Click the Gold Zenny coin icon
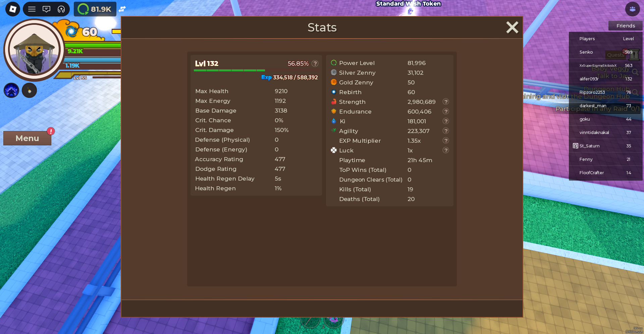 point(334,82)
